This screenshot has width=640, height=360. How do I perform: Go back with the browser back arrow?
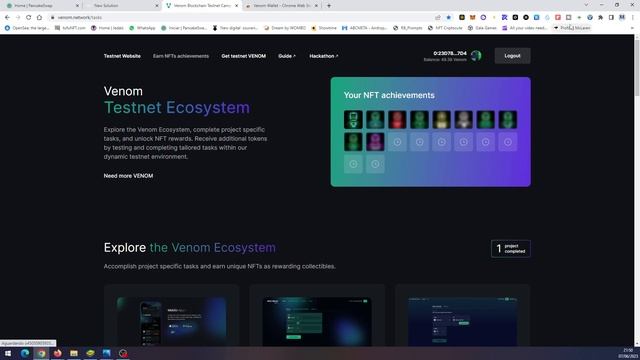[x=7, y=18]
